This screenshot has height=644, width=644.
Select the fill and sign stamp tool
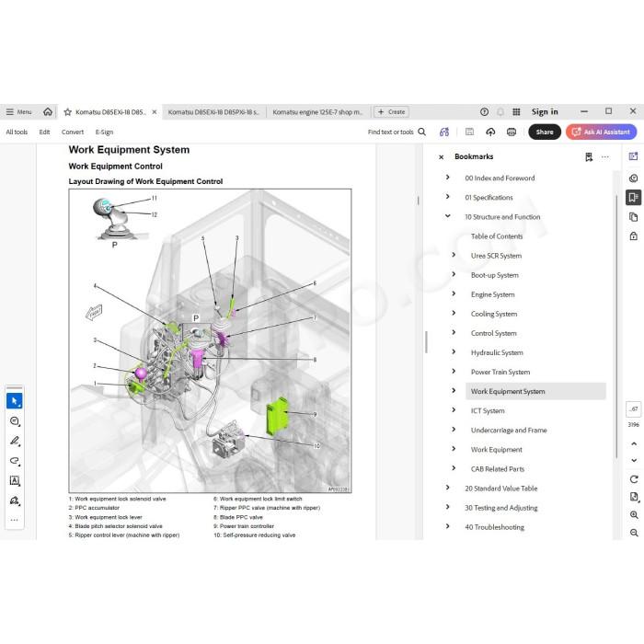coord(15,500)
